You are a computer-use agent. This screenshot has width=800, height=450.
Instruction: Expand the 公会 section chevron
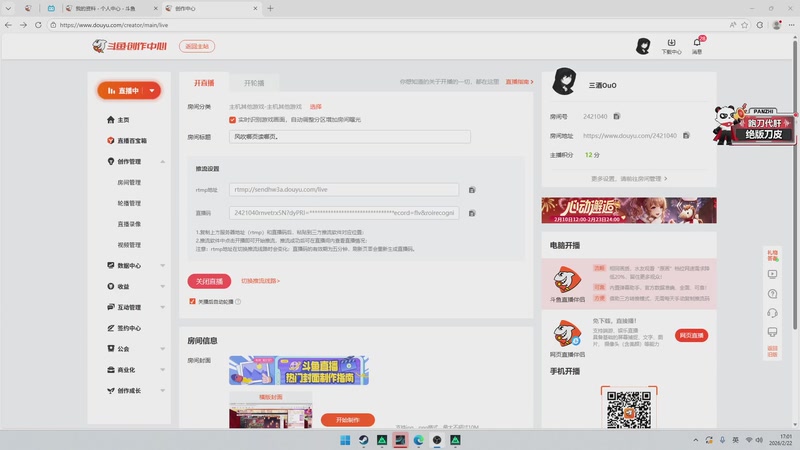163,349
